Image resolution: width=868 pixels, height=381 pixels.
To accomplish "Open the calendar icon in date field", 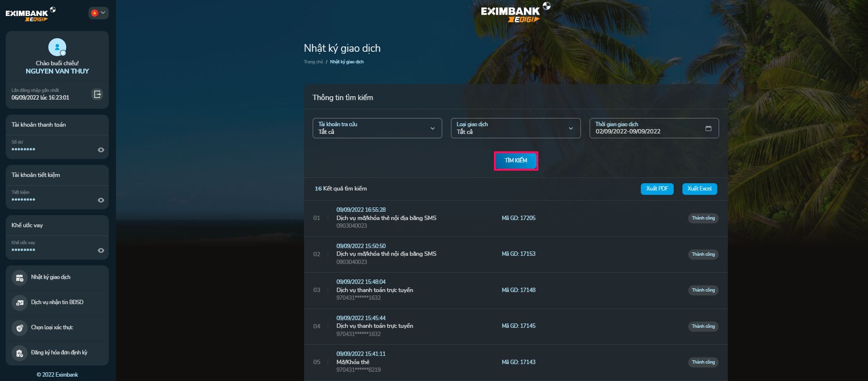I will coord(708,129).
